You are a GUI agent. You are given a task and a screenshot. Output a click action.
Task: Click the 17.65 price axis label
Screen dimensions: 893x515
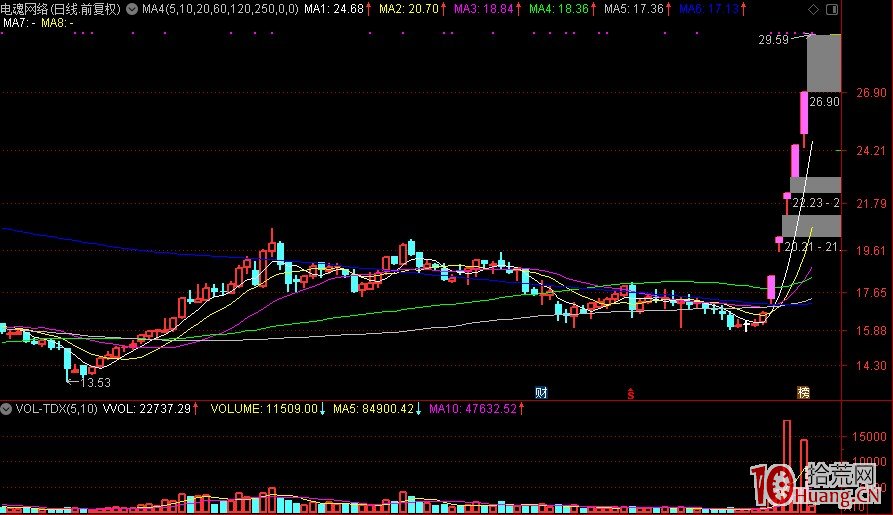tap(871, 293)
